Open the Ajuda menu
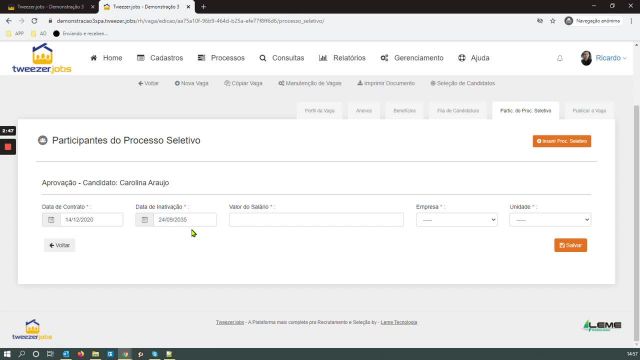Image resolution: width=640 pixels, height=360 pixels. click(473, 58)
